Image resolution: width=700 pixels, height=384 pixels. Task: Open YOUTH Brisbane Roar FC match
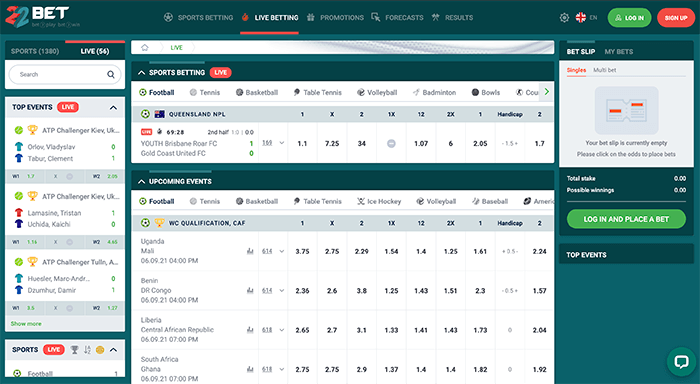(x=179, y=143)
